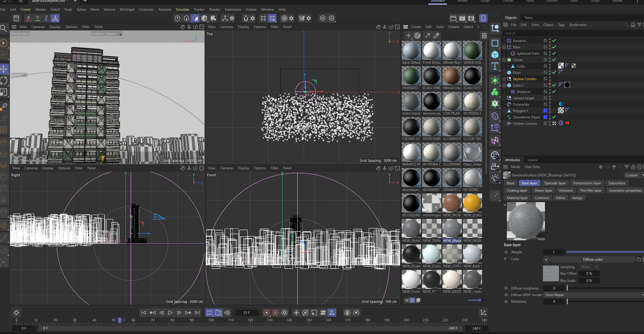Toggle the Floor object enable checkmark
The width and height of the screenshot is (644, 334).
pos(554,73)
